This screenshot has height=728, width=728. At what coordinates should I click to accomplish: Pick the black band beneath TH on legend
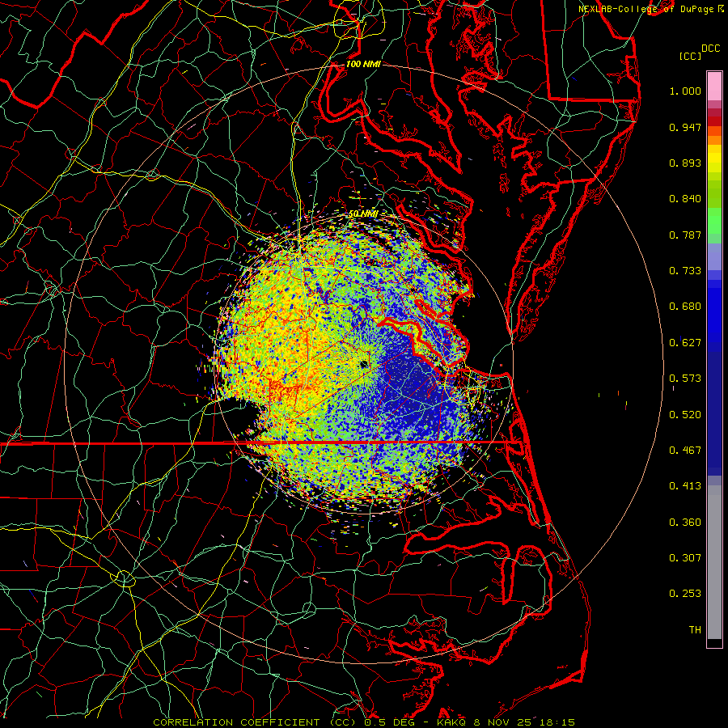[x=714, y=643]
